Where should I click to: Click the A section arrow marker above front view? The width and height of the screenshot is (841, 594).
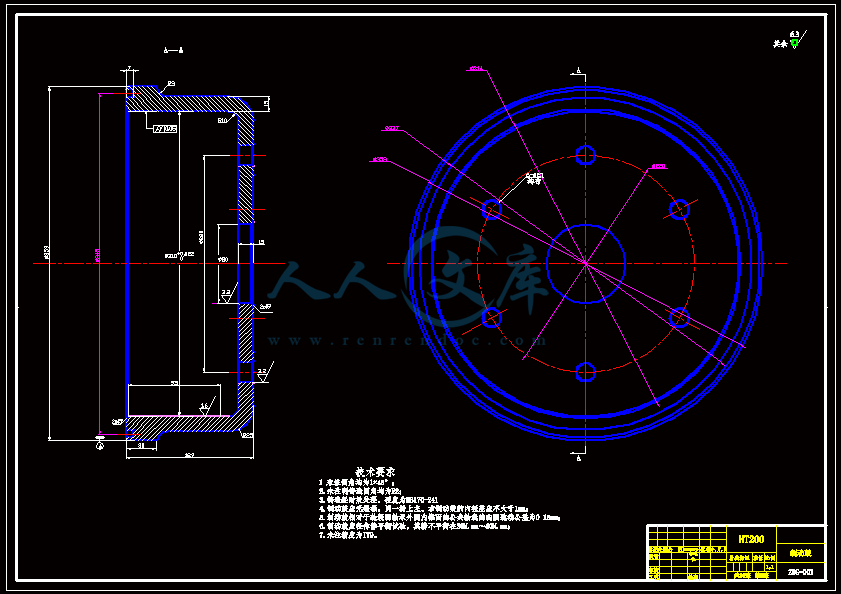tap(579, 71)
